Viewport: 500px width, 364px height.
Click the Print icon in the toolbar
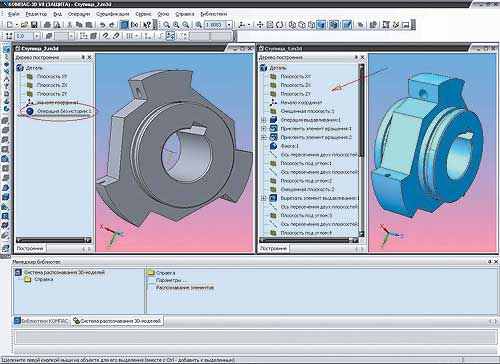pos(47,25)
